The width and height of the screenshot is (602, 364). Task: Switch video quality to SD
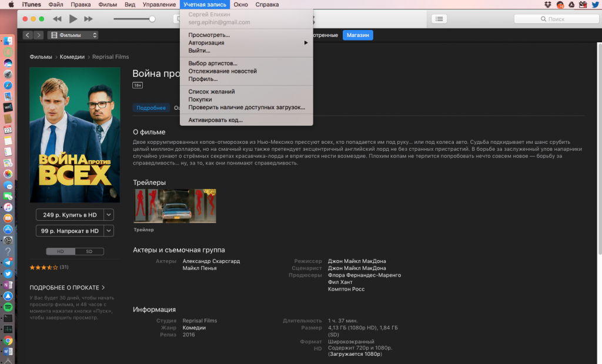coord(89,251)
